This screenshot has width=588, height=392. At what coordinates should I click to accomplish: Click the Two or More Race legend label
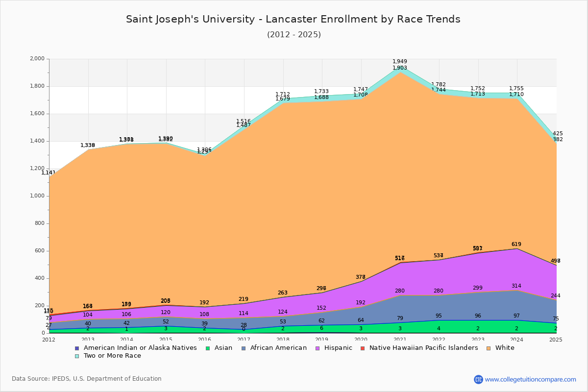tap(112, 356)
